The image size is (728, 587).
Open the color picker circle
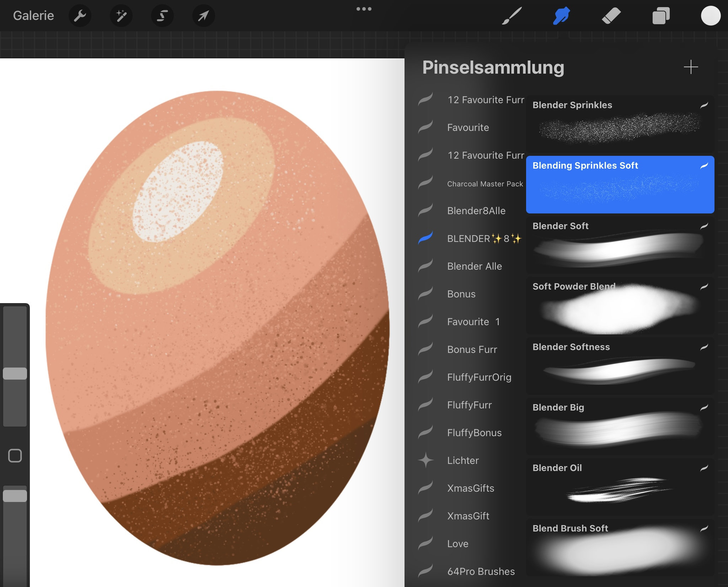point(711,16)
